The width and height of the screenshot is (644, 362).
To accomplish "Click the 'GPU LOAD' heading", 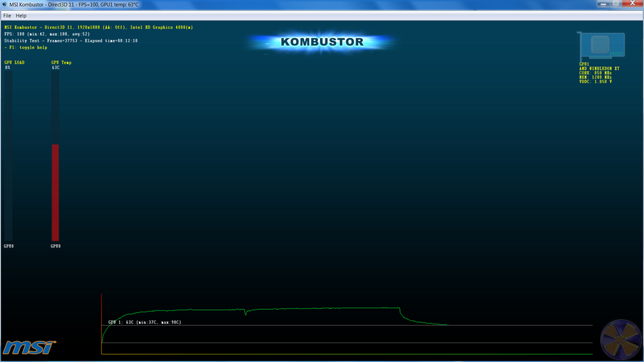I will tap(14, 62).
